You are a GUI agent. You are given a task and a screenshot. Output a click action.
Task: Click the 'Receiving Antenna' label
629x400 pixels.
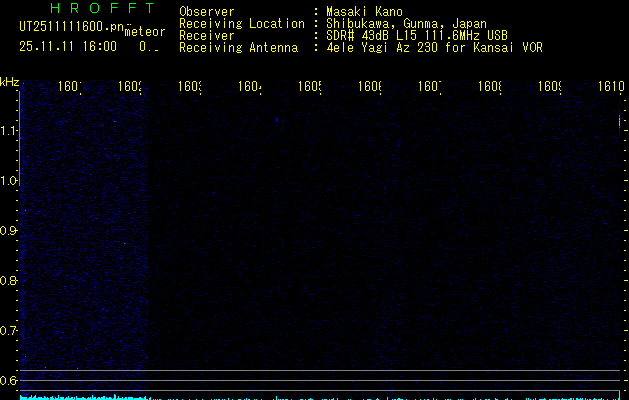coord(239,48)
